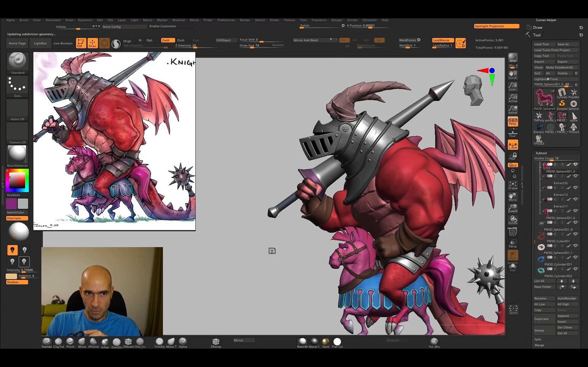This screenshot has width=588, height=367.
Task: Toggle Local Symmetry (L.Sym)
Action: coord(512,145)
